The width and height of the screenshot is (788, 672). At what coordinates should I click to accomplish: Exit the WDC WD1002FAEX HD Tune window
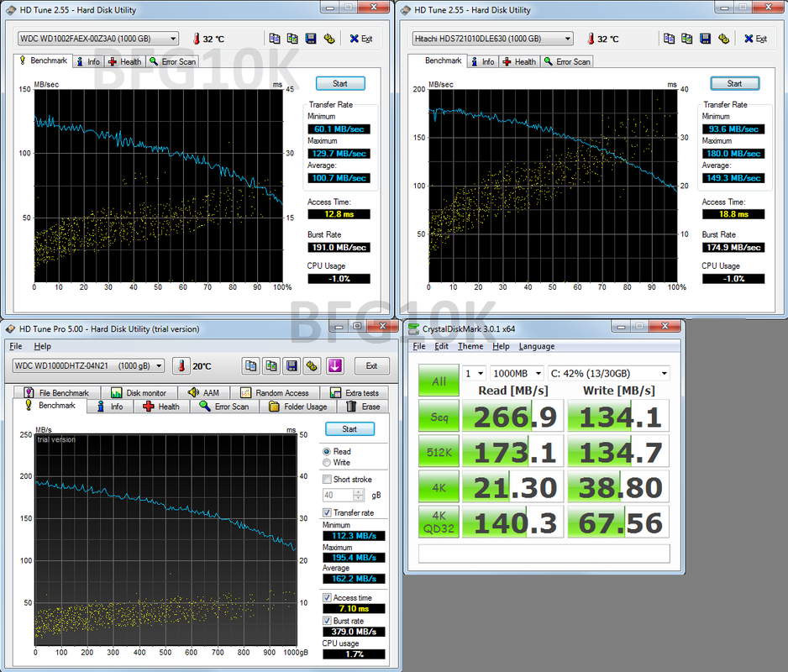(361, 39)
